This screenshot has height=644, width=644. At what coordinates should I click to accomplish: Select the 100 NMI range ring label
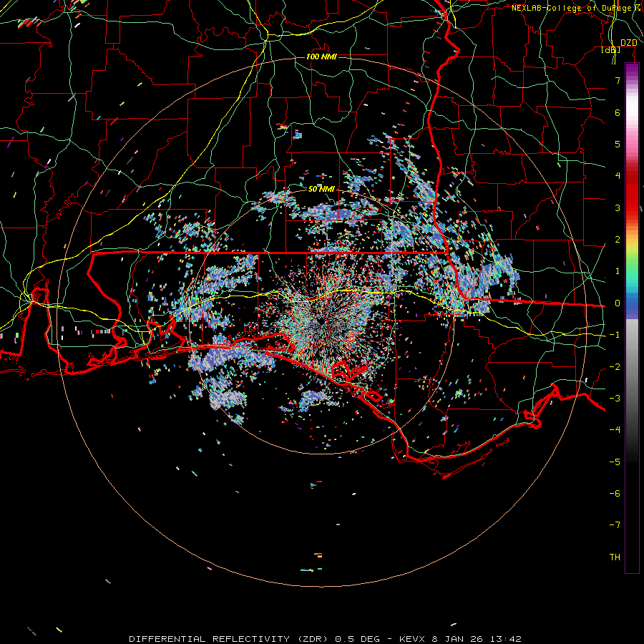tap(321, 57)
